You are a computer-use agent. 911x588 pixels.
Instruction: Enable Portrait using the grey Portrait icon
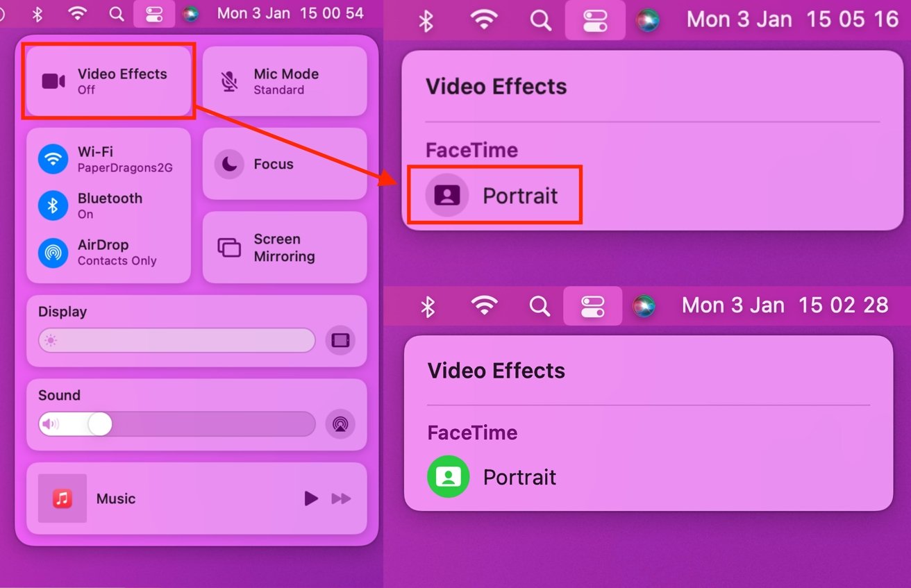447,195
